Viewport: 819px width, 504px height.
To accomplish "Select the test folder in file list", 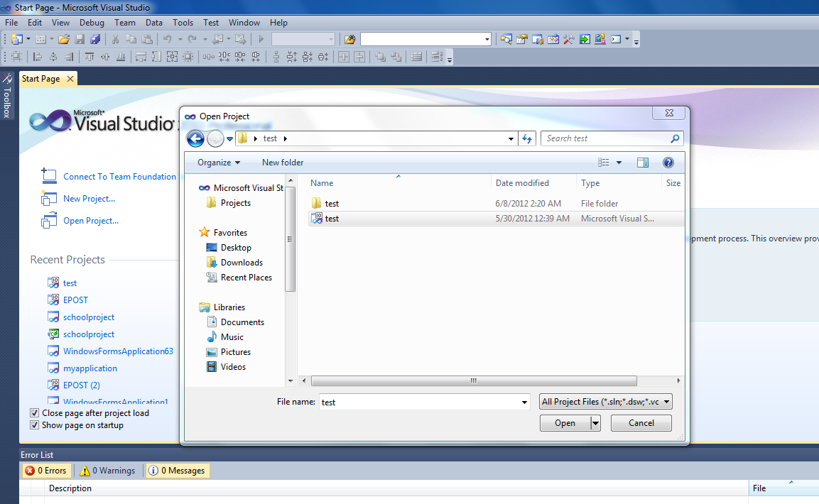I will click(497, 204).
